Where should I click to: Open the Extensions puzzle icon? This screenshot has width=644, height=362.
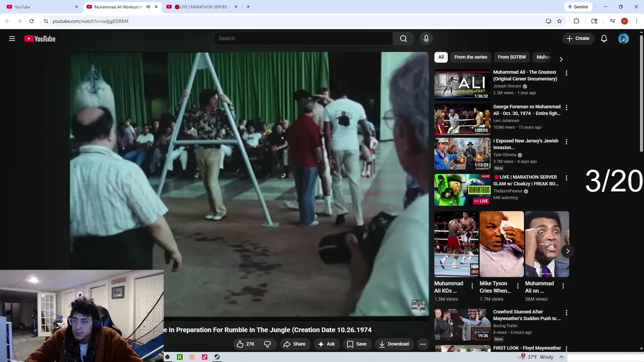tap(577, 21)
